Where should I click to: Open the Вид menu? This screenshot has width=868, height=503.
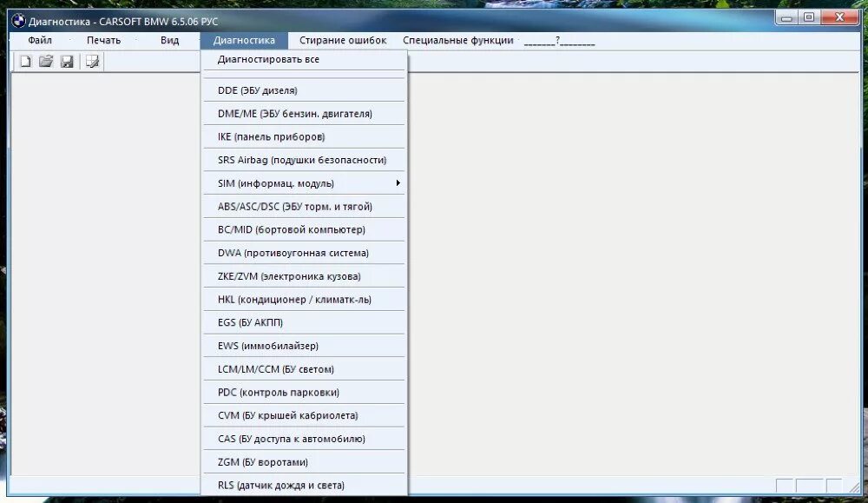169,41
